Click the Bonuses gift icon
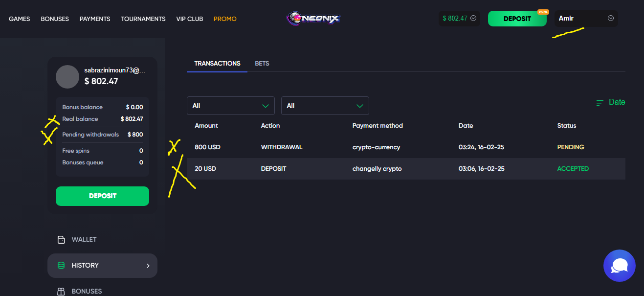The height and width of the screenshot is (296, 644). (61, 291)
